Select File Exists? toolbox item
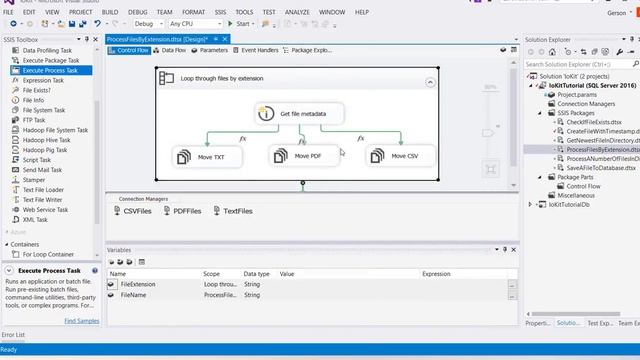 pyautogui.click(x=37, y=90)
